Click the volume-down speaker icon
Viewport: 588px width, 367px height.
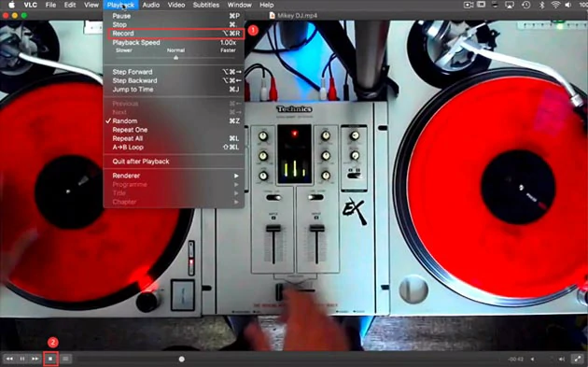tap(533, 360)
